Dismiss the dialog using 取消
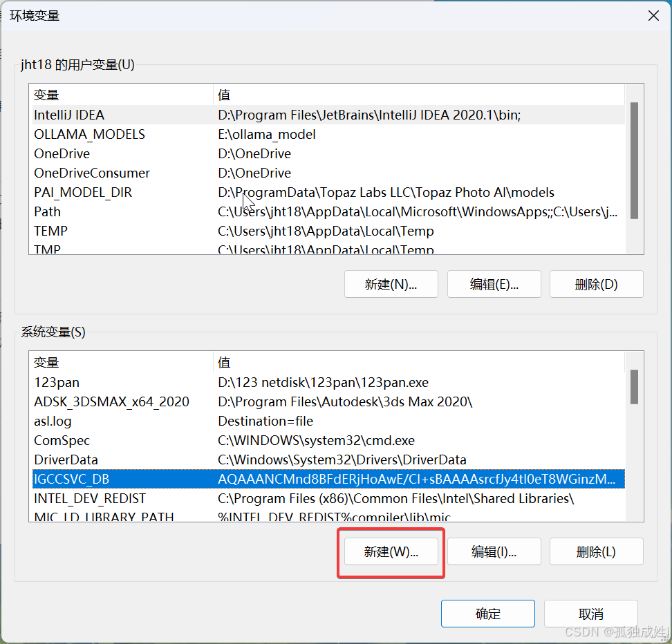The width and height of the screenshot is (672, 644). click(590, 613)
